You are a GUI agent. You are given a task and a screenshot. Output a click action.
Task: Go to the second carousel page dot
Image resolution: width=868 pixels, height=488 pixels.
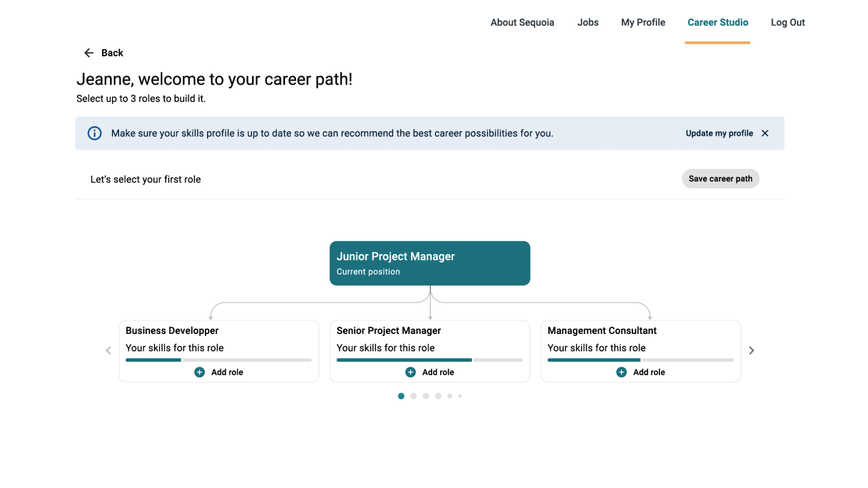click(x=414, y=396)
